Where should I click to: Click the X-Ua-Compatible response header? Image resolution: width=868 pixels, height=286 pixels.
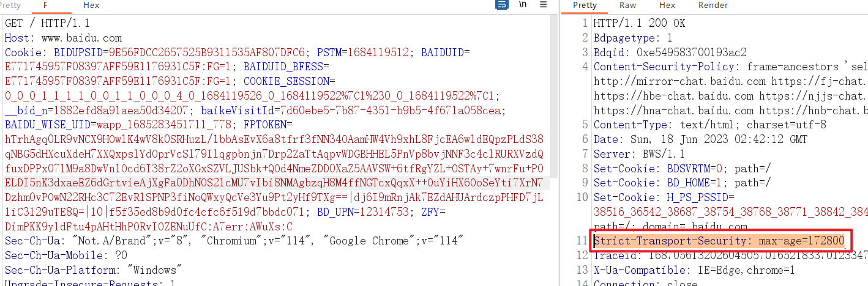click(x=694, y=270)
